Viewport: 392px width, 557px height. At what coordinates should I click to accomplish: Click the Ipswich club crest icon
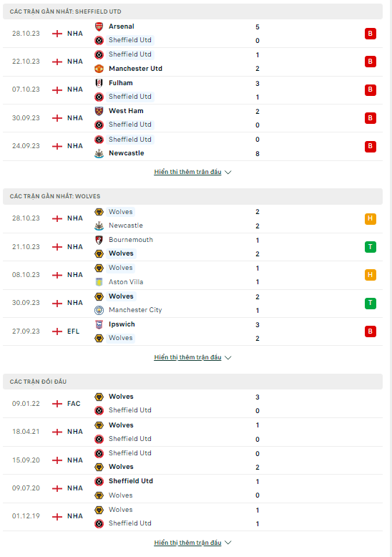pos(99,324)
